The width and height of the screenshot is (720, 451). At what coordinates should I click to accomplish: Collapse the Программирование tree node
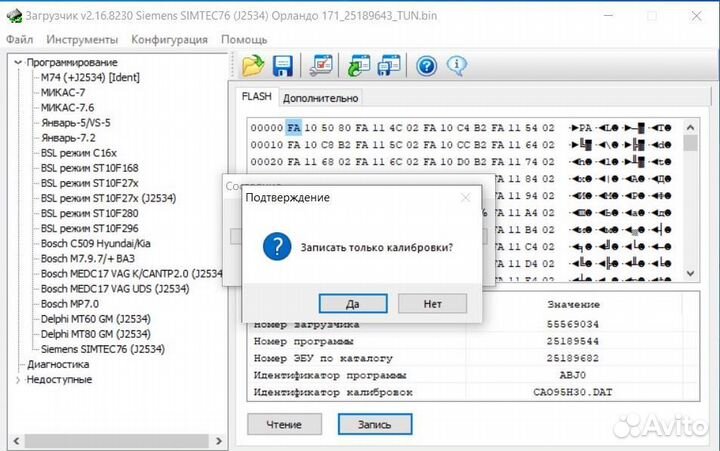(18, 62)
